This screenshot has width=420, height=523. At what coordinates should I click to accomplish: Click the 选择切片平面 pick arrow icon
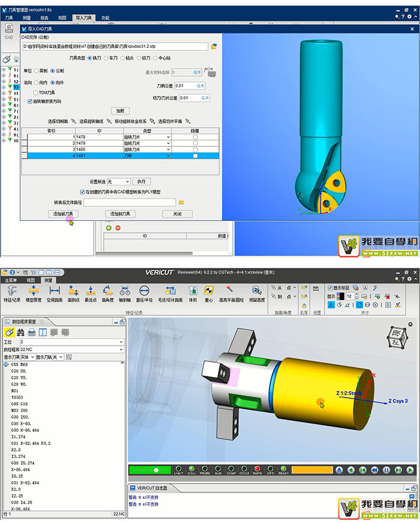(x=188, y=121)
